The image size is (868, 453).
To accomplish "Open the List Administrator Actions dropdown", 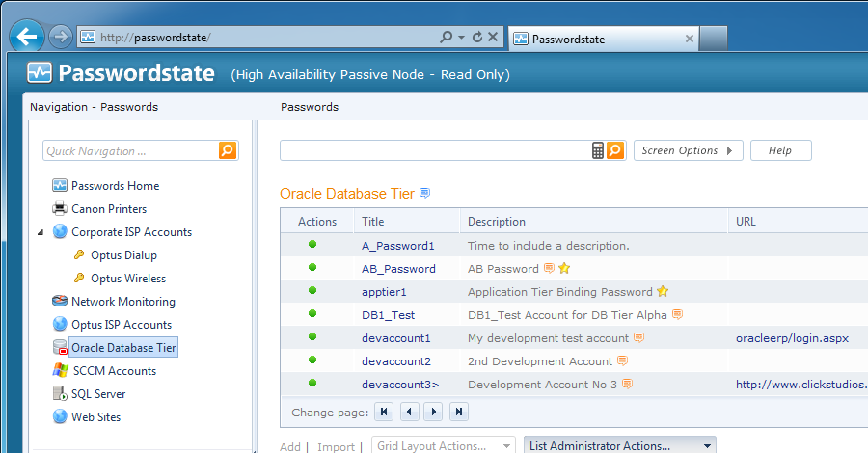I will (620, 445).
